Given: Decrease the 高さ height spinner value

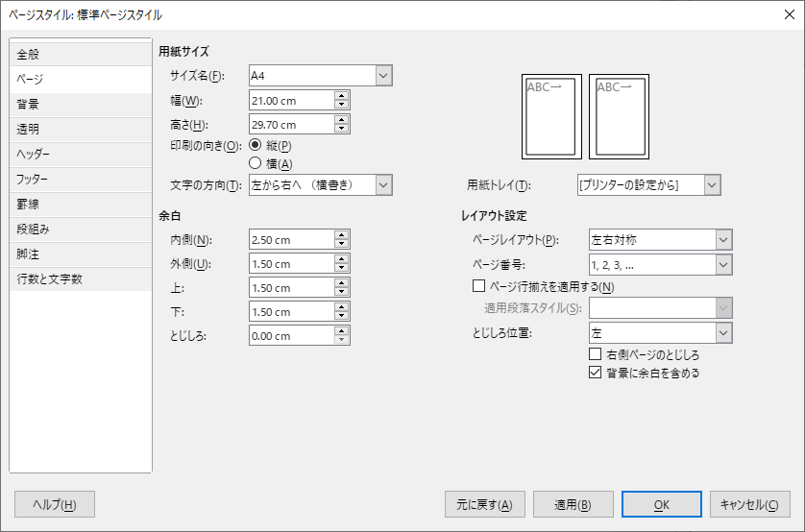Looking at the screenshot, I should point(341,129).
